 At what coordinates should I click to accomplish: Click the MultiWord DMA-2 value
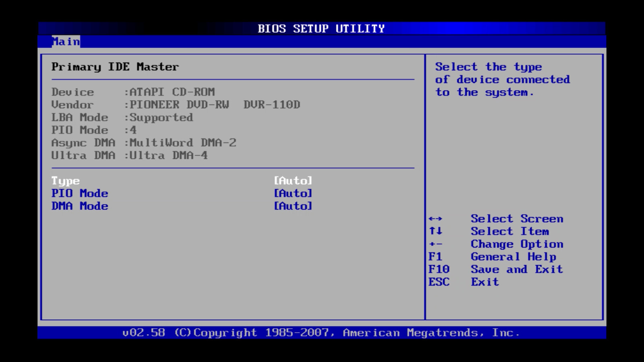click(183, 143)
